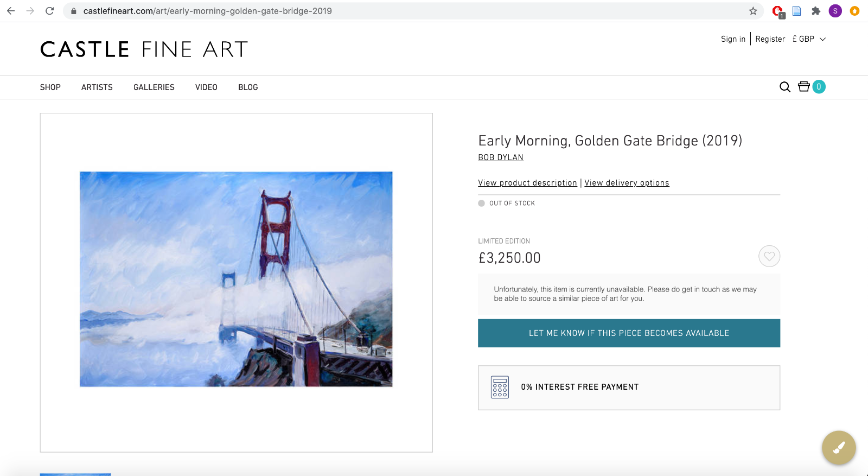Open the site search magnifier icon
Screen dimensions: 868x476
784,87
